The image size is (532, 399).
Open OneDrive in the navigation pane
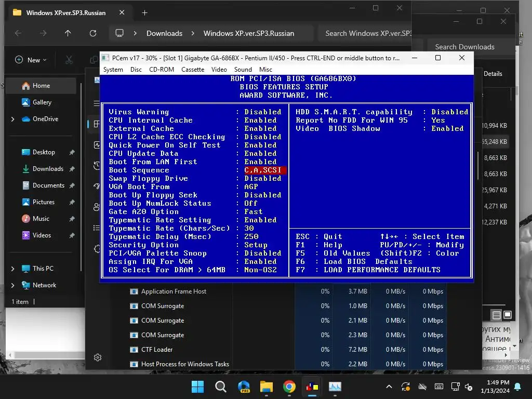pos(41,119)
